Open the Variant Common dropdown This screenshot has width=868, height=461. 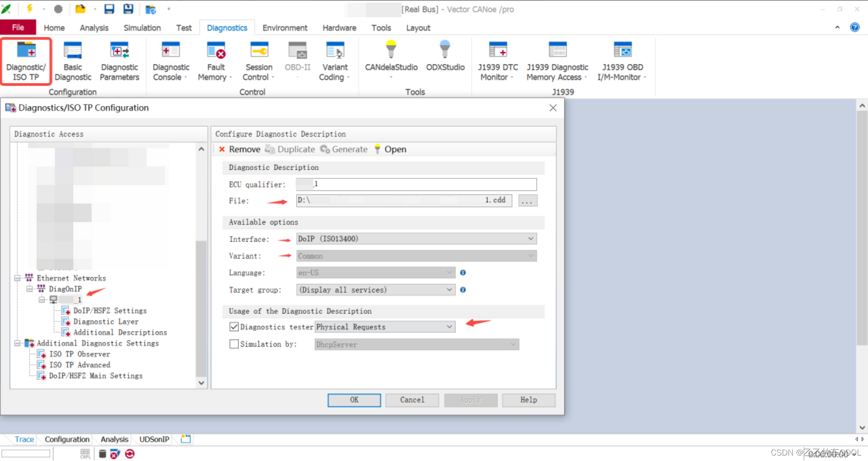click(x=416, y=256)
